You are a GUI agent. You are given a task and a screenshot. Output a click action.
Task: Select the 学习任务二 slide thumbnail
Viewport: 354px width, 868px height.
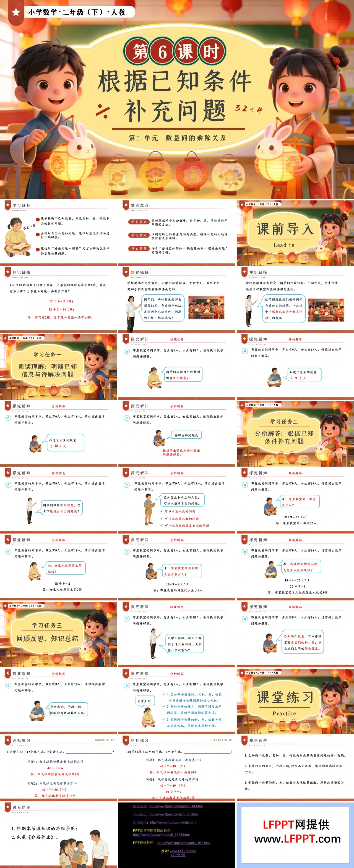click(x=295, y=434)
